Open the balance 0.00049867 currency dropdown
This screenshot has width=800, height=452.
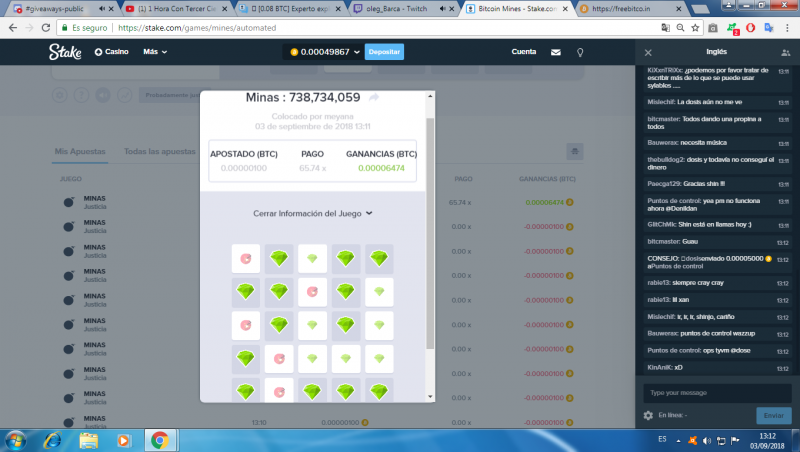click(x=324, y=52)
